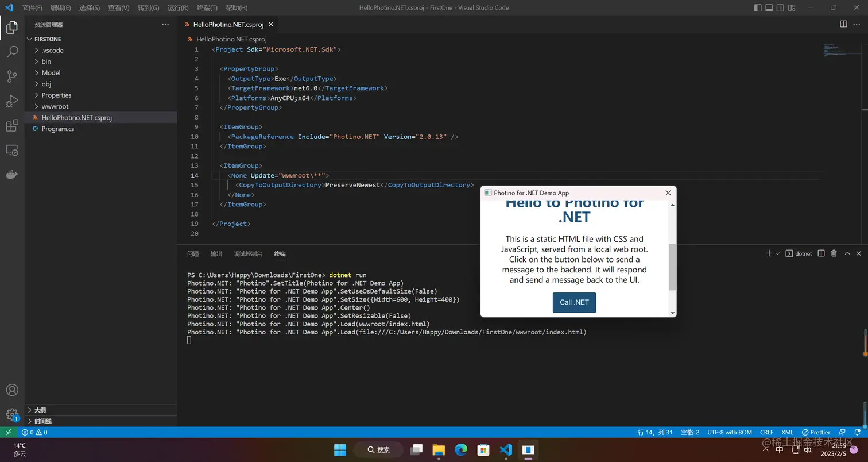The width and height of the screenshot is (868, 462).
Task: Open Program.cs in the explorer
Action: click(100, 129)
